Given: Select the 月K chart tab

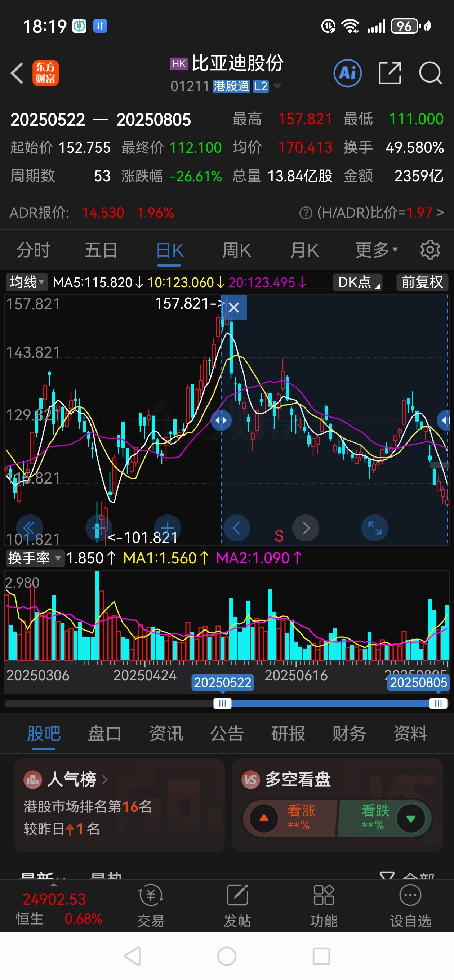Looking at the screenshot, I should tap(304, 250).
